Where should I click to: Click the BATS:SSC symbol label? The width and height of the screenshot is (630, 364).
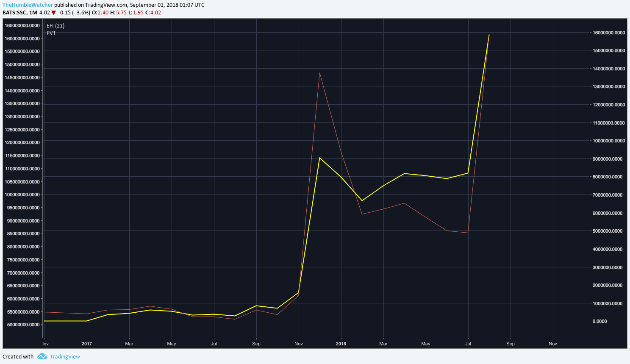[15, 13]
